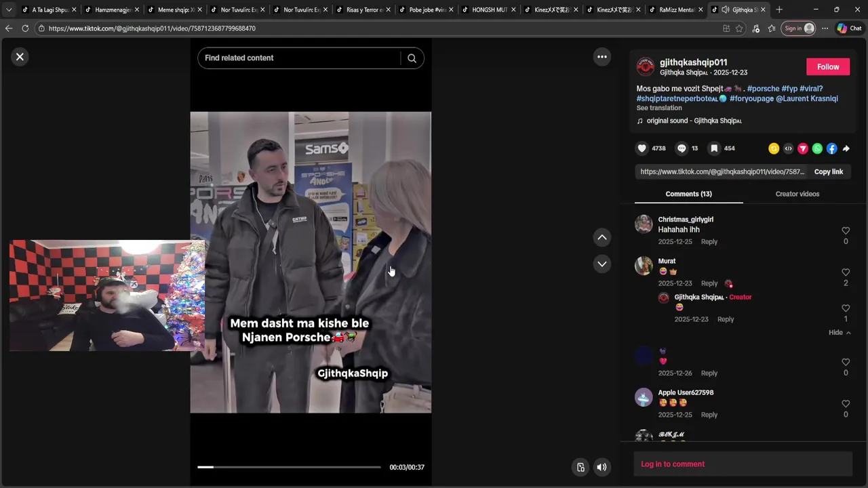The image size is (868, 488).
Task: Switch to the Comments (13) tab
Action: pyautogui.click(x=688, y=194)
